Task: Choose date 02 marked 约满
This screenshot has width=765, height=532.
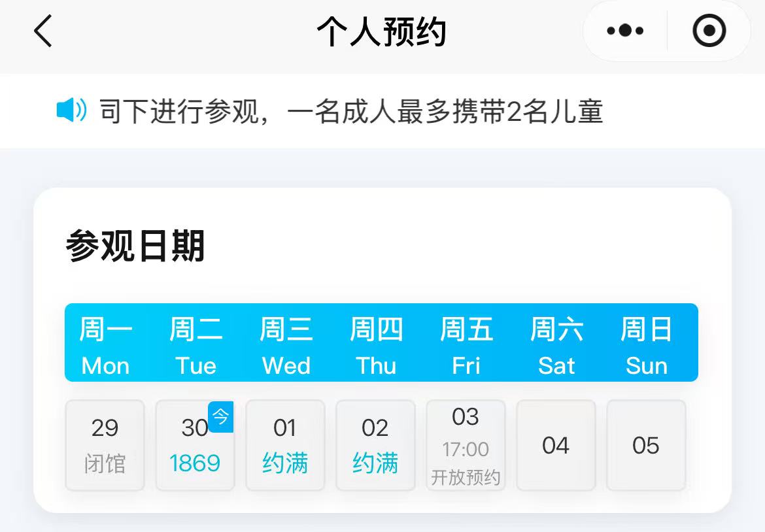Action: point(375,445)
